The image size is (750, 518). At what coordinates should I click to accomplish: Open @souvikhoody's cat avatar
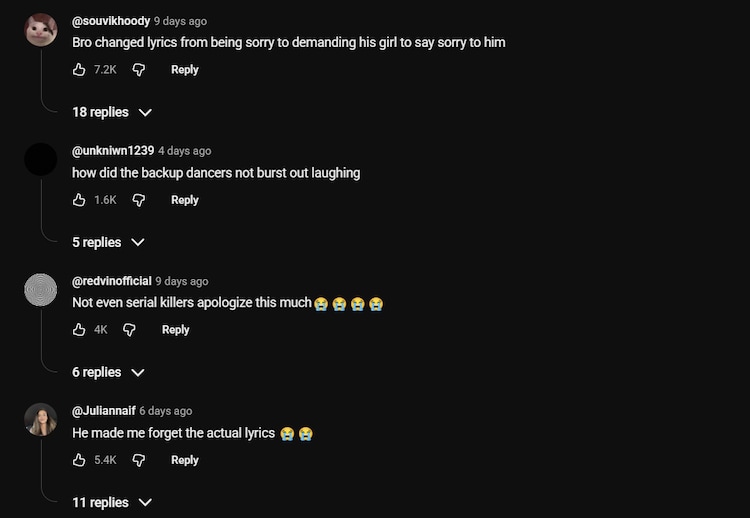coord(41,30)
